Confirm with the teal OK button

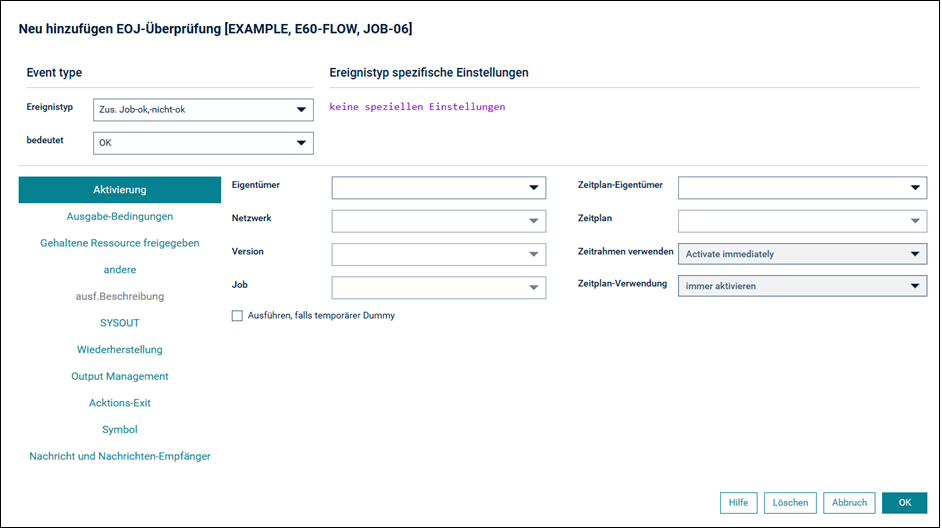[904, 503]
